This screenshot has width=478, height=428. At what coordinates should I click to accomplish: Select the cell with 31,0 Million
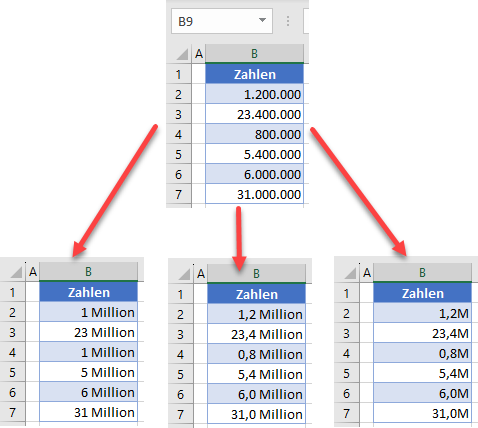click(x=256, y=414)
